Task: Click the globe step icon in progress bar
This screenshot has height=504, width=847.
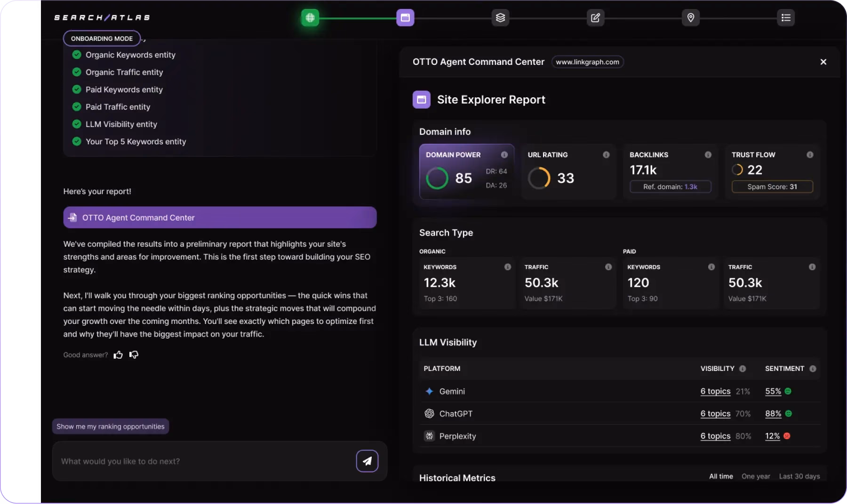Action: (x=310, y=18)
